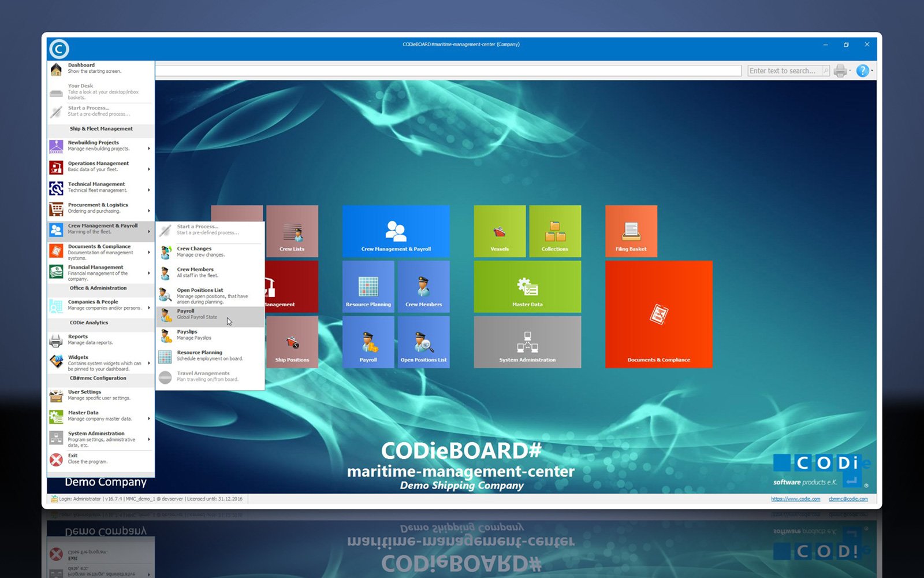
Task: Click the Technical Management icon in sidebar
Action: pos(56,188)
